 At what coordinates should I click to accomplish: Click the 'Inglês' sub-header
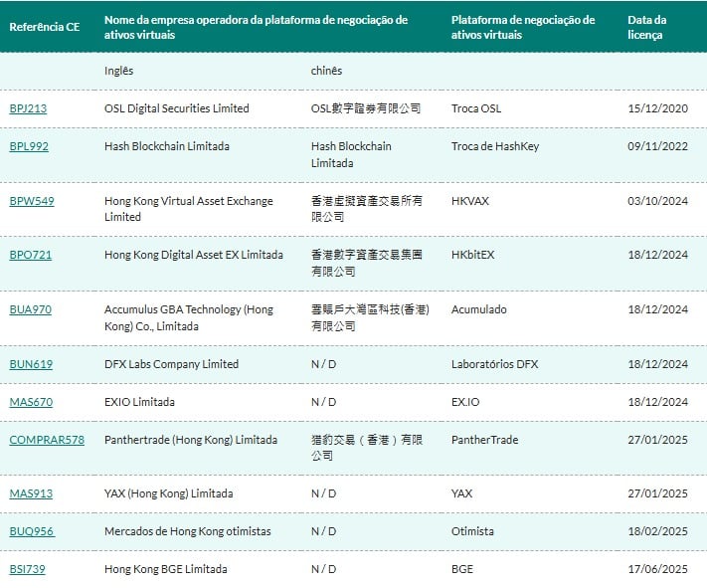(x=118, y=71)
